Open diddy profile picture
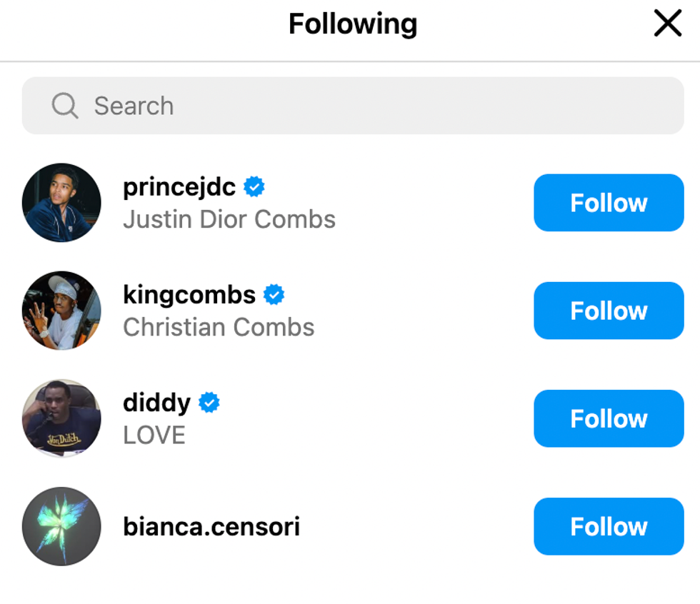The image size is (700, 604). [x=61, y=418]
